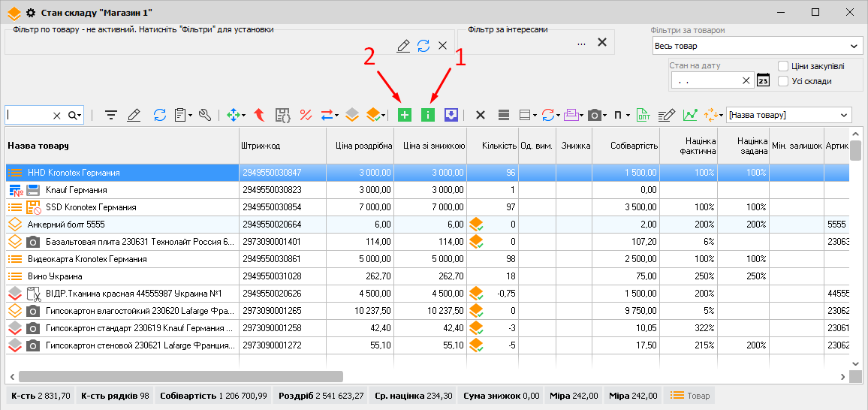
Task: Enable the 'Ціни закупівлі' checkbox
Action: pos(783,66)
